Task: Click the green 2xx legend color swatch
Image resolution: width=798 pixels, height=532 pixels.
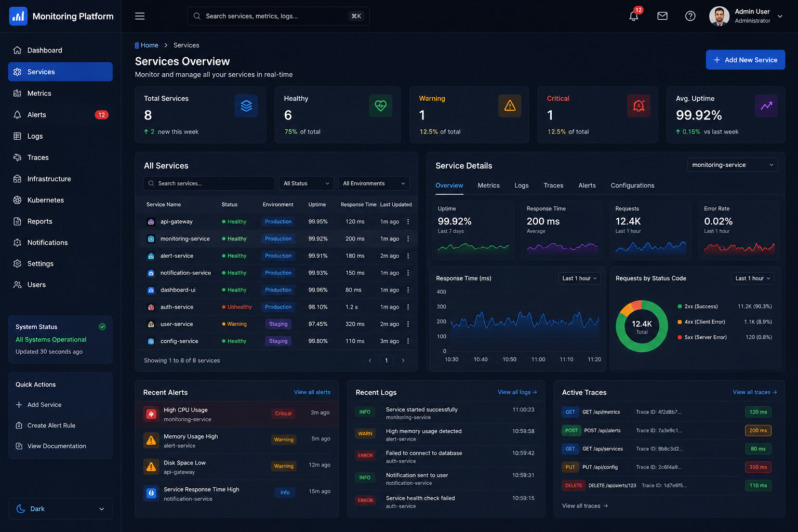Action: pos(680,307)
